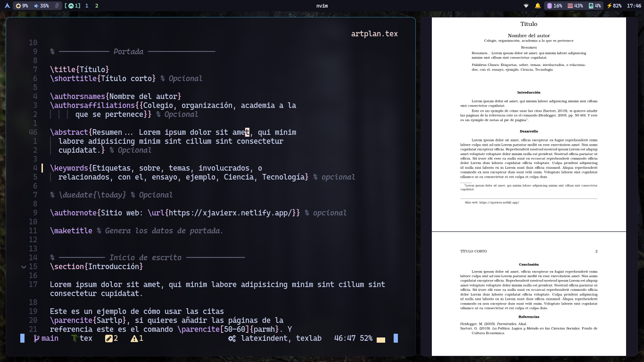Click Nombre del autor in PDF preview
This screenshot has height=362, width=644.
tap(528, 36)
